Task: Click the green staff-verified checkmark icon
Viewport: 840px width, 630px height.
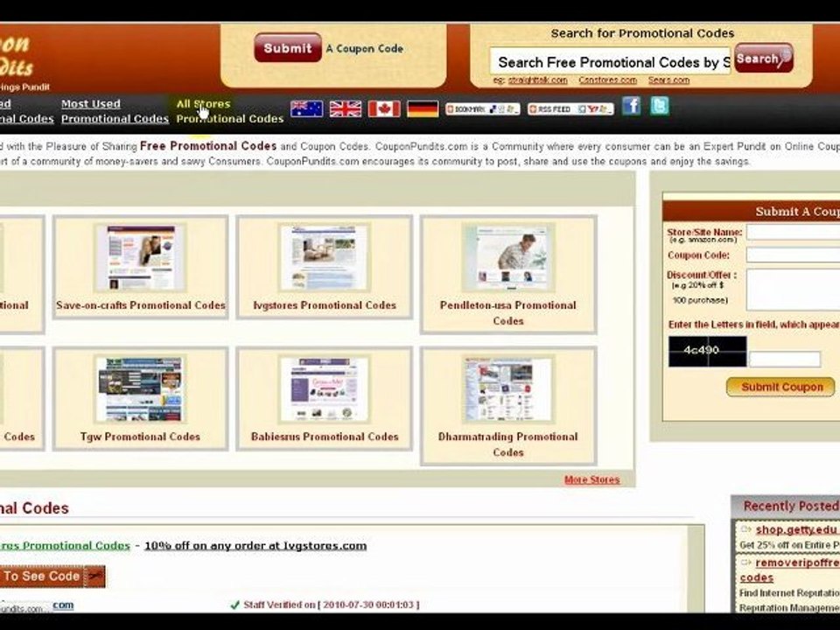Action: click(x=234, y=605)
